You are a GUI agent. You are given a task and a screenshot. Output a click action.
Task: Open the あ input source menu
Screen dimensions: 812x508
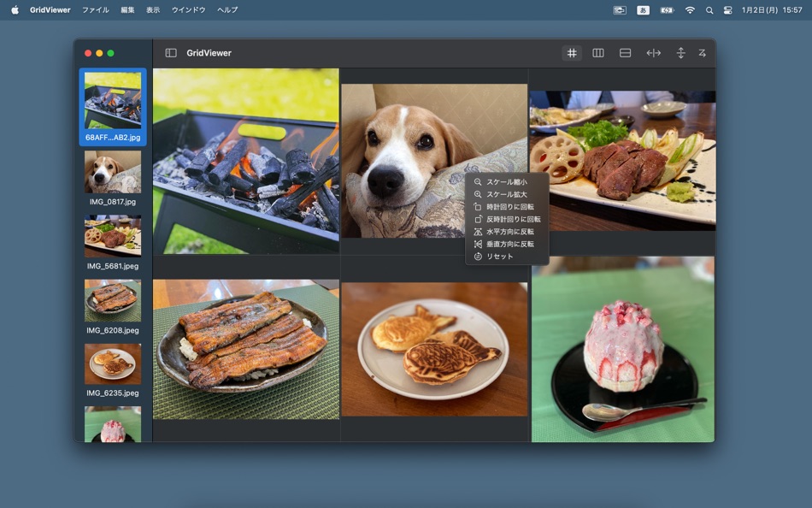(643, 10)
